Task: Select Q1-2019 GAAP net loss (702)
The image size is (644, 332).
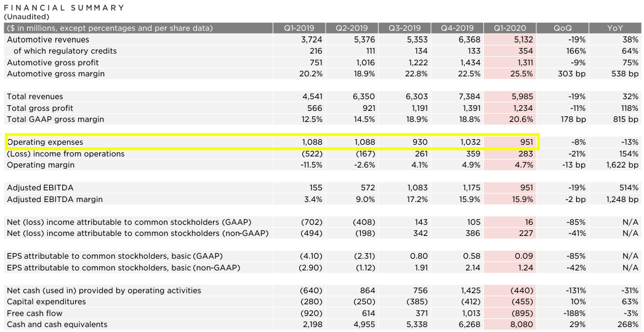Action: (x=312, y=222)
